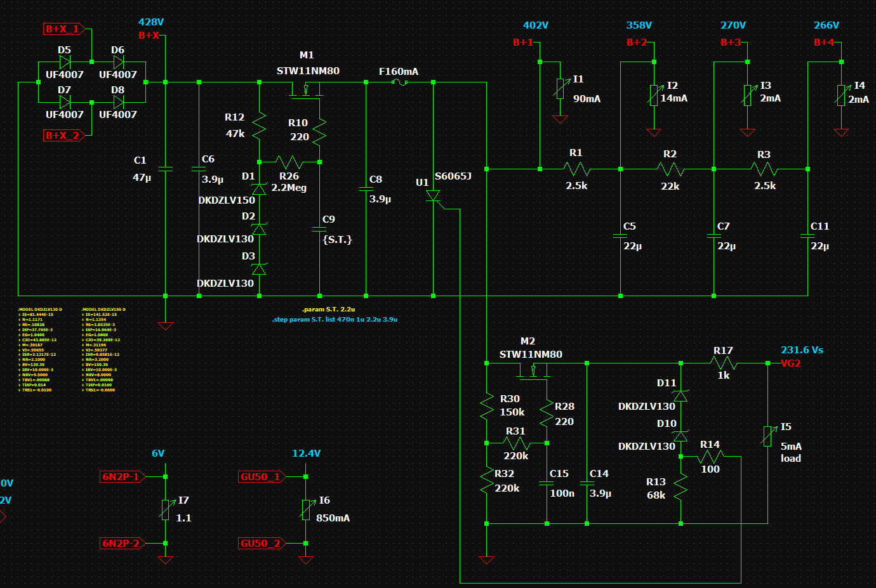The width and height of the screenshot is (876, 588).
Task: Select the C9 {S.T.} capacitor value text
Action: pyautogui.click(x=337, y=240)
